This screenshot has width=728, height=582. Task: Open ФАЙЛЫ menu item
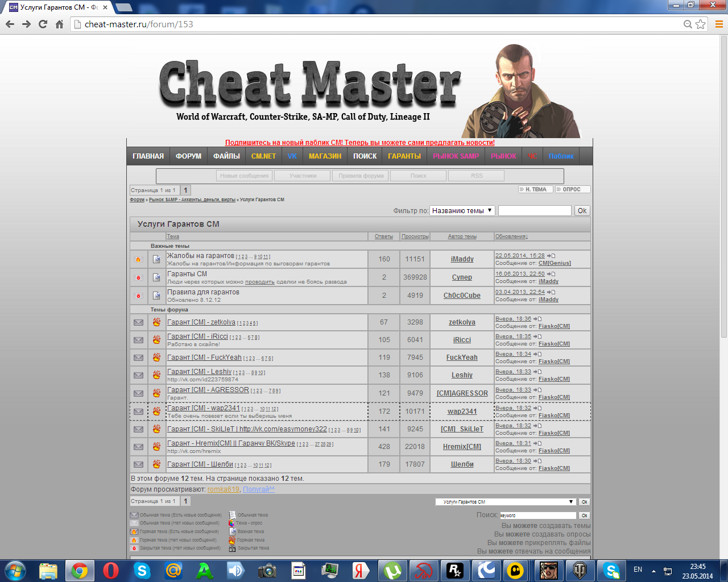click(226, 156)
